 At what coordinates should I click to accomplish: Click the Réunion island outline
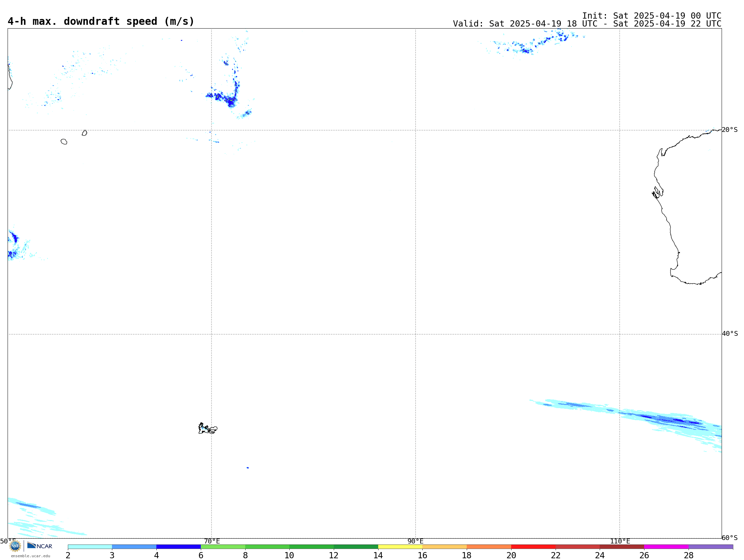(64, 142)
